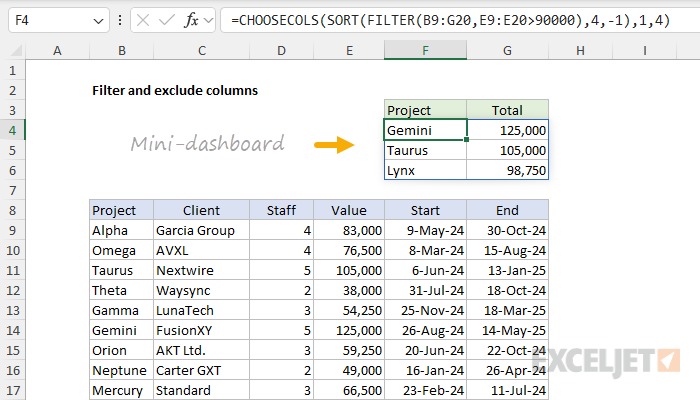The height and width of the screenshot is (400, 700).
Task: Click the '25-Nov-24' start date cell
Action: (425, 310)
